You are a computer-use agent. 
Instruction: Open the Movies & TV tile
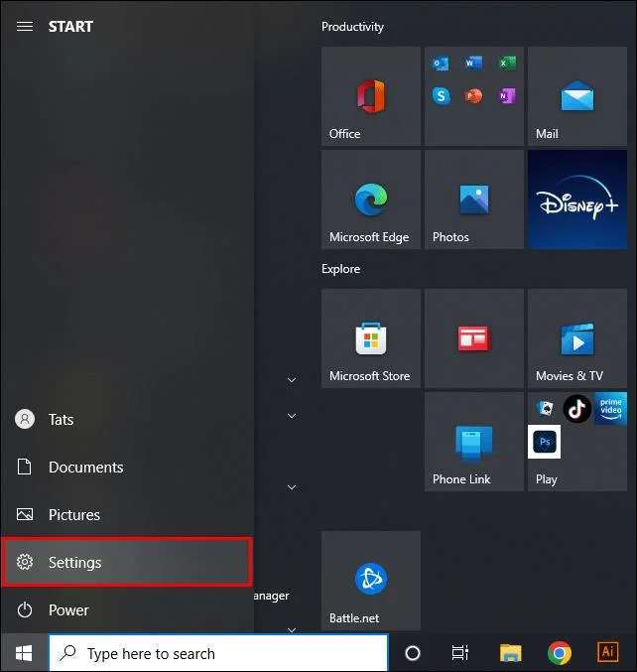pyautogui.click(x=577, y=338)
